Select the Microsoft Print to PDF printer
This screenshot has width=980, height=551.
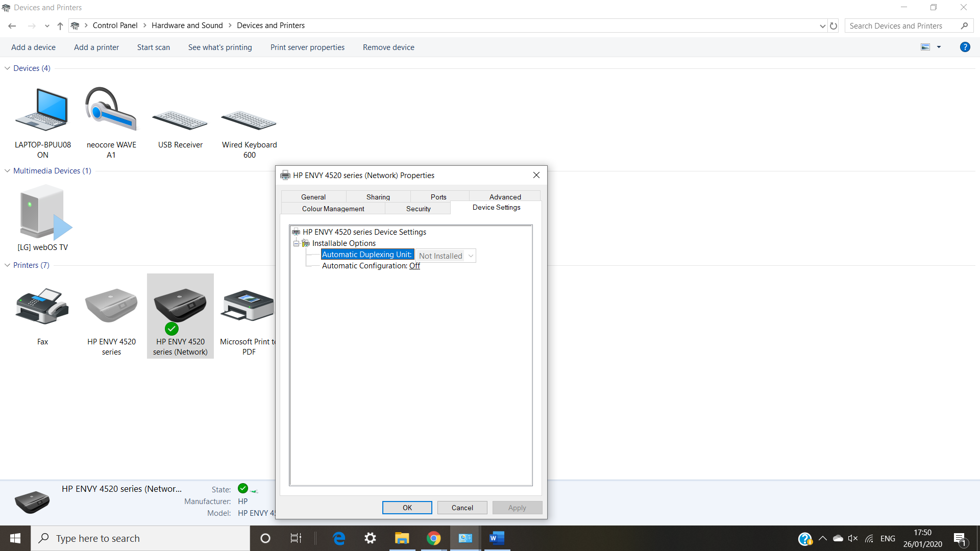coord(248,307)
